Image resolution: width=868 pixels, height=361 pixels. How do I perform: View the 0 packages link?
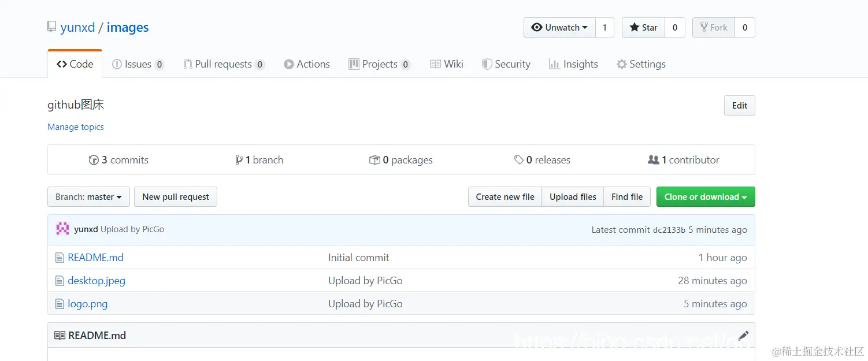point(401,160)
